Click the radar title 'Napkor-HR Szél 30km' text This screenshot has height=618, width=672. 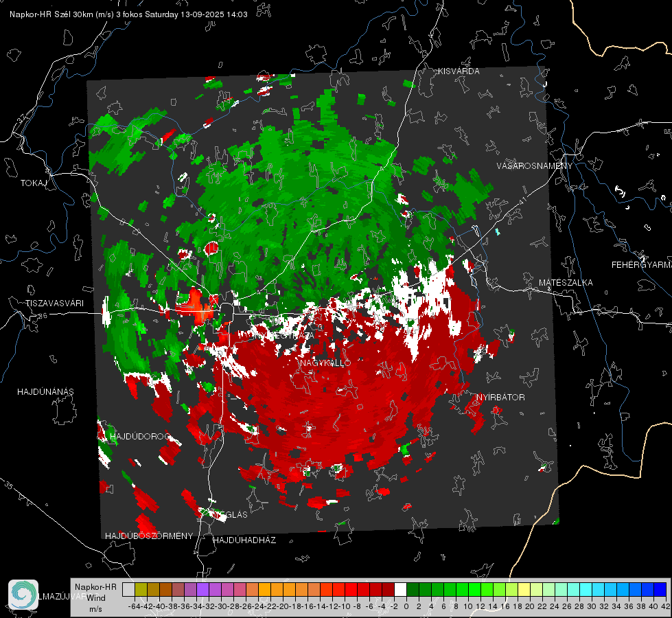tap(62, 14)
